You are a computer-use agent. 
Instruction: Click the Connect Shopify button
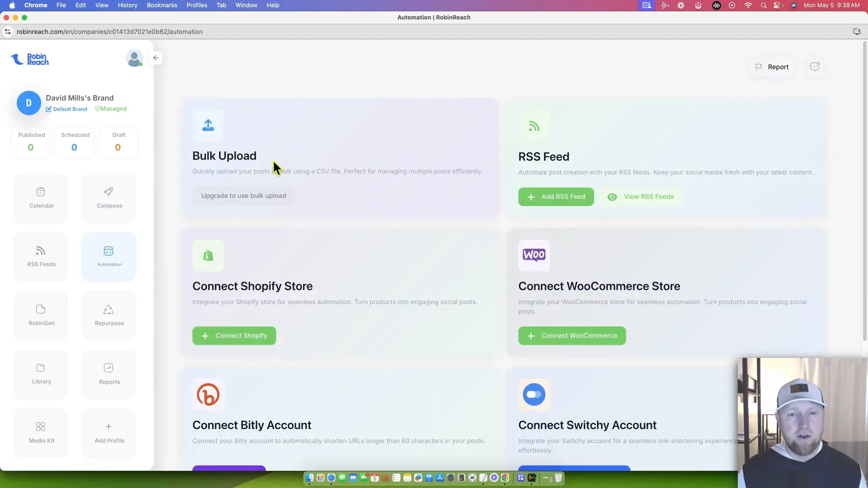234,336
